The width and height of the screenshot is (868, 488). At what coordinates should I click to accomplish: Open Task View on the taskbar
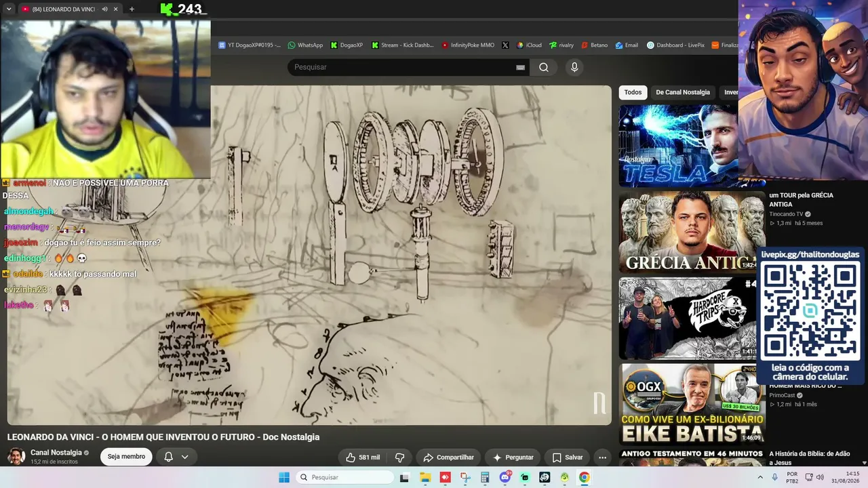coord(405,477)
